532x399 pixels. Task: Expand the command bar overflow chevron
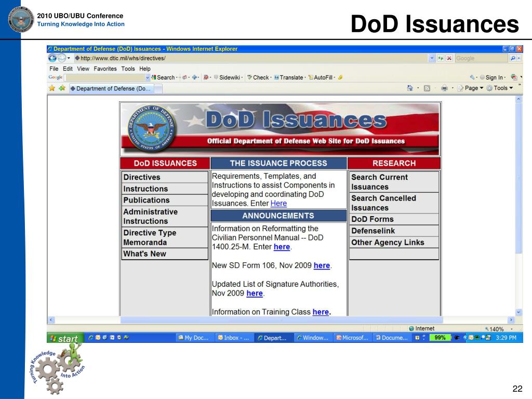point(520,85)
